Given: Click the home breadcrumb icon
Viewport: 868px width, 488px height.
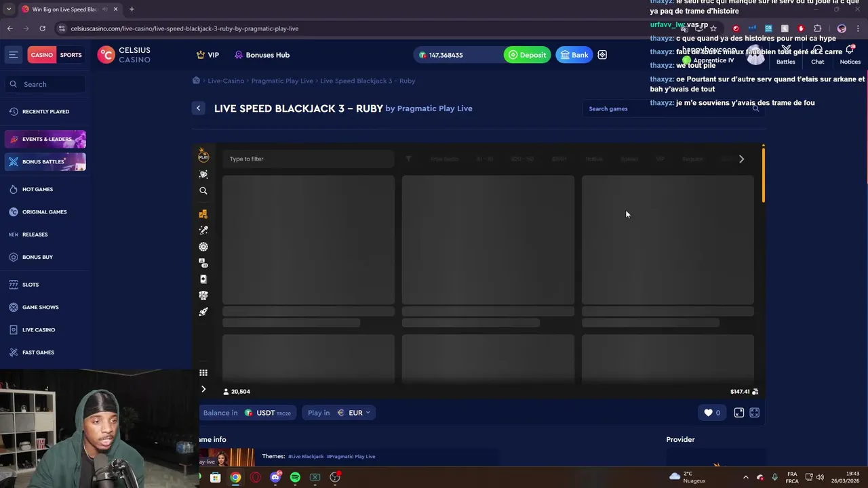Looking at the screenshot, I should click(196, 81).
